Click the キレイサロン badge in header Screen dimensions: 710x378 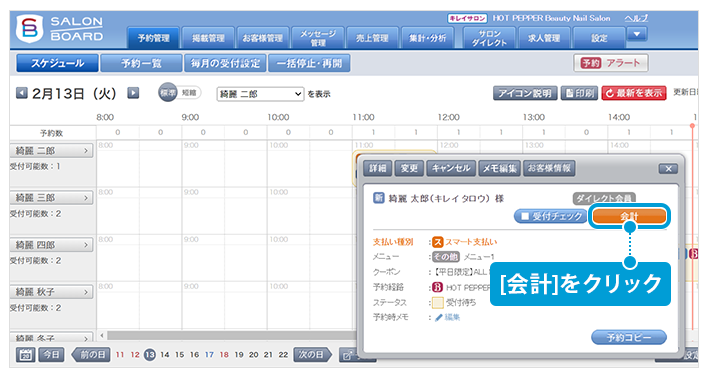click(467, 19)
